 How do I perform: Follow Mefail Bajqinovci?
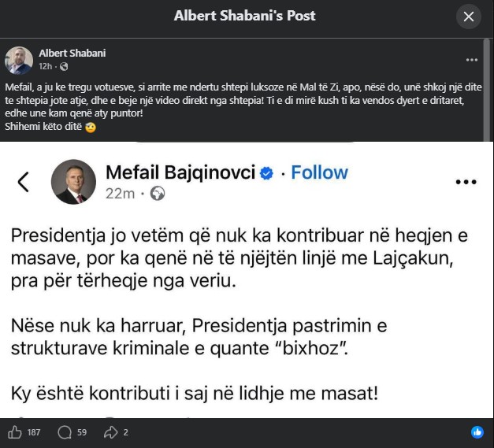pyautogui.click(x=319, y=172)
